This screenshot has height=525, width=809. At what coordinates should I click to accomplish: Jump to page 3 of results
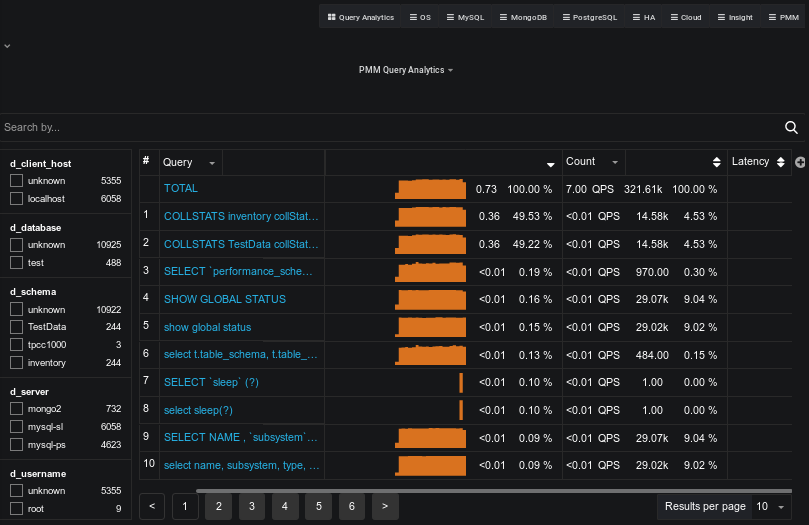point(251,507)
